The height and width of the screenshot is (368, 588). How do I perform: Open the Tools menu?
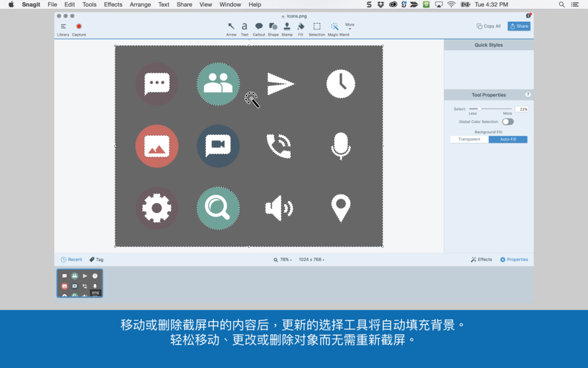tap(89, 4)
